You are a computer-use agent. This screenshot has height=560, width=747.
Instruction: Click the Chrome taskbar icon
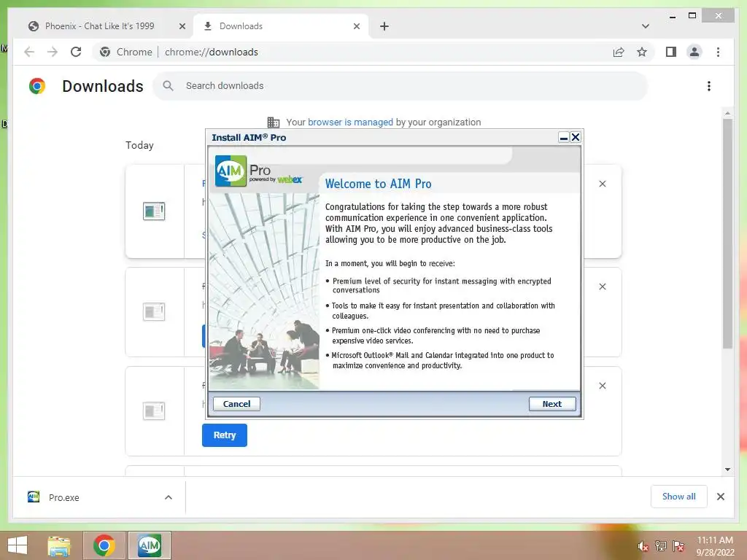pyautogui.click(x=104, y=545)
